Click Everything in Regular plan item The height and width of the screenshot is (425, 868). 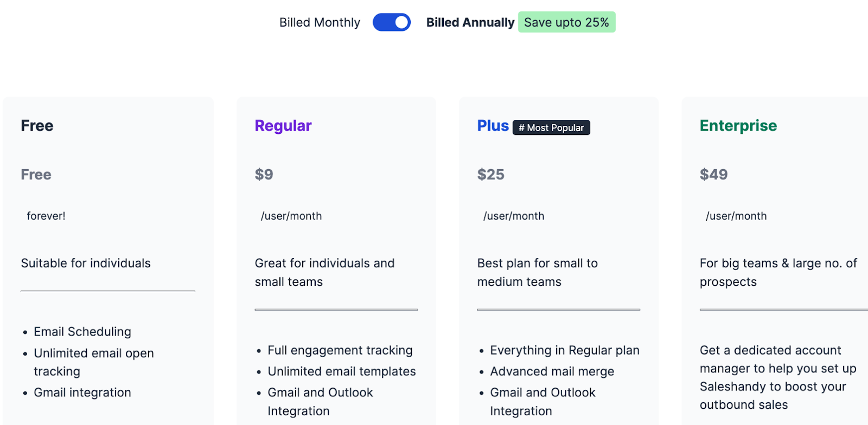coord(565,350)
